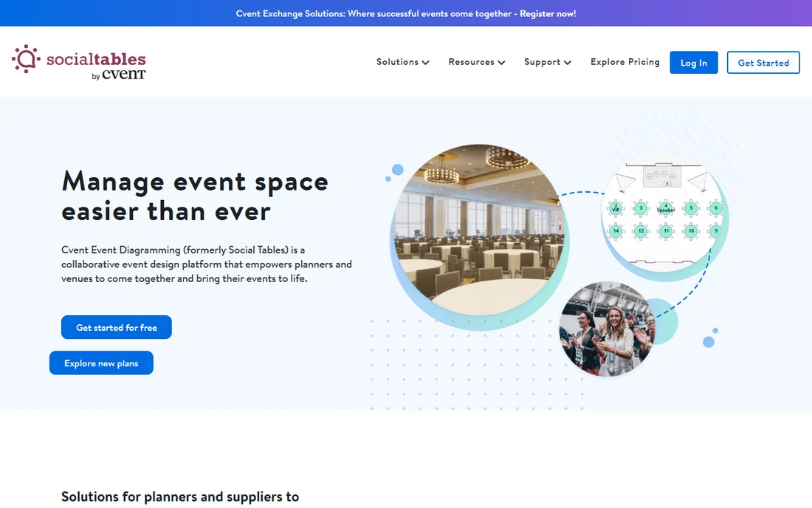
Task: Click the Social Tables sun logo icon
Action: (x=26, y=58)
